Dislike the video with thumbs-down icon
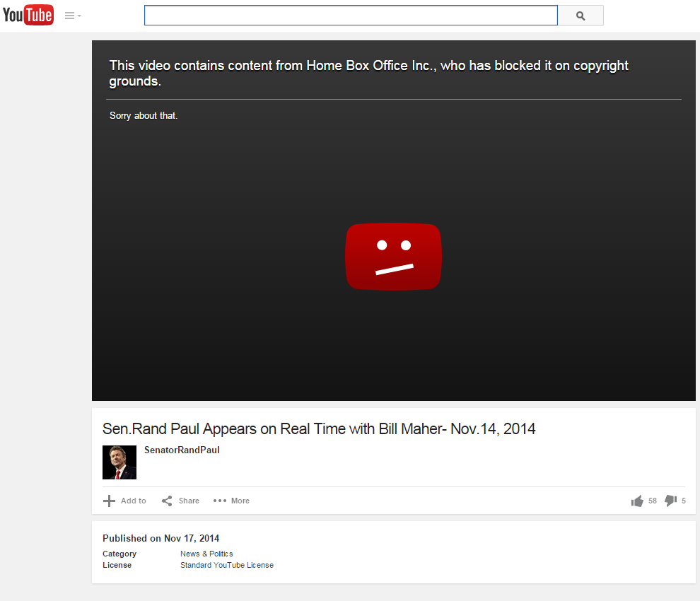The height and width of the screenshot is (601, 700). coord(670,501)
